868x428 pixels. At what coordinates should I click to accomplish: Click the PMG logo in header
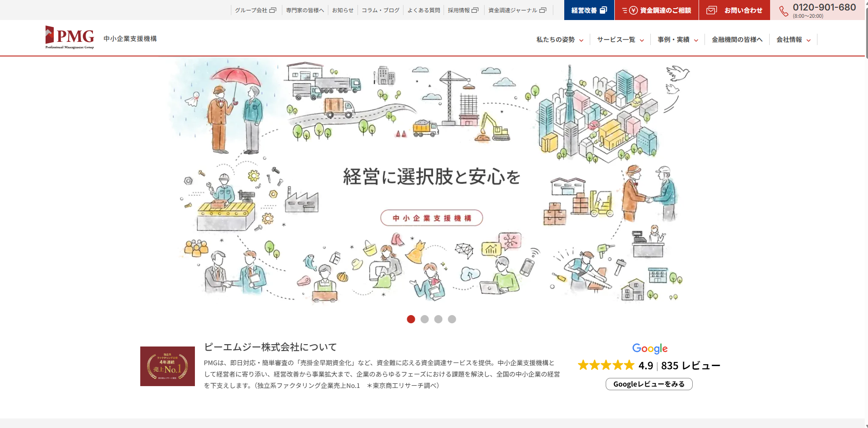point(70,37)
